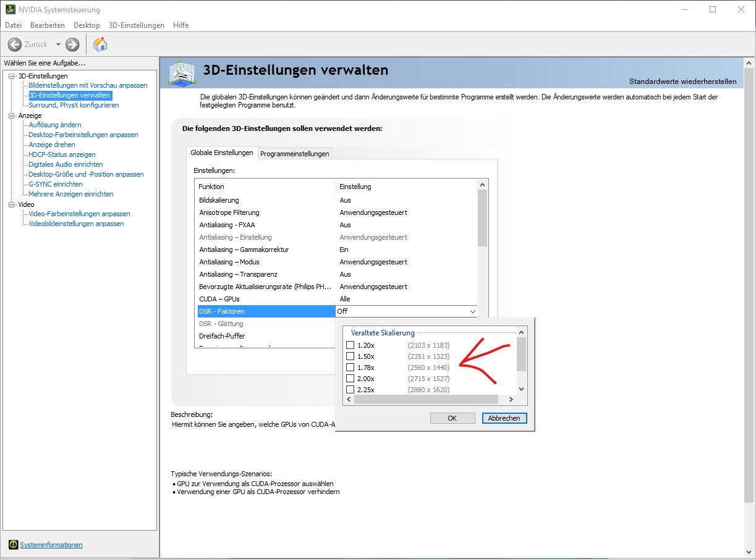Open Desktop-Farbeinstellungen anpassen
The height and width of the screenshot is (559, 756).
tap(83, 135)
